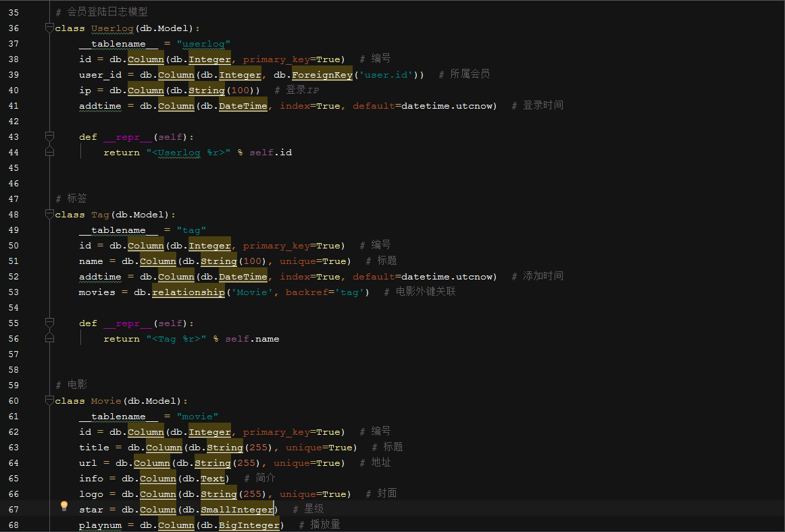The image size is (785, 532).
Task: Click the playnum variable on line 68
Action: [x=100, y=525]
